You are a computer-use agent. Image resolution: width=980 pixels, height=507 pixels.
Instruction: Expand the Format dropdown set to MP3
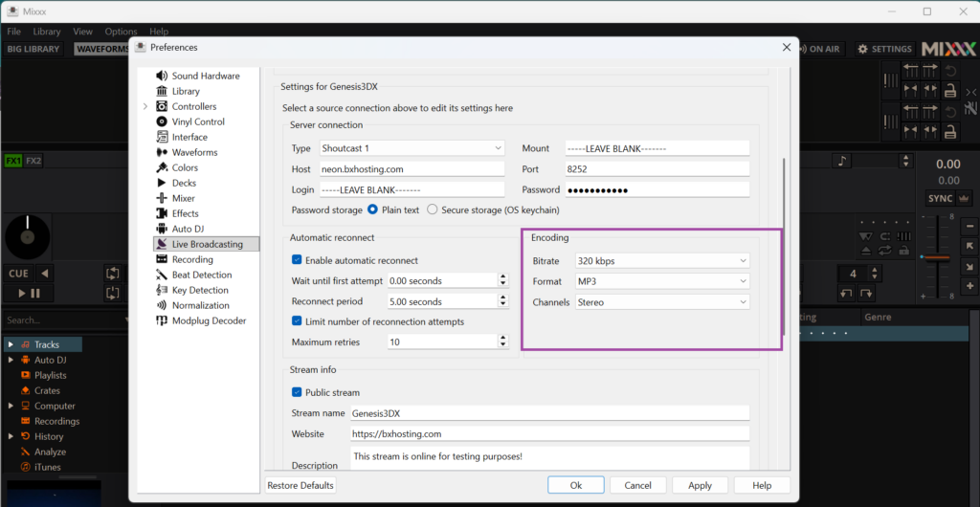coord(661,281)
